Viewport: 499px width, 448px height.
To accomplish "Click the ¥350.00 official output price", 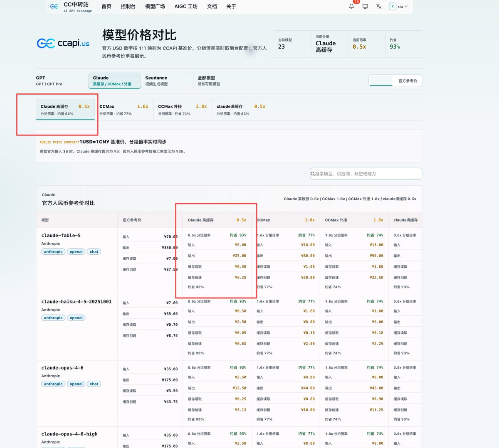I will 169,248.
